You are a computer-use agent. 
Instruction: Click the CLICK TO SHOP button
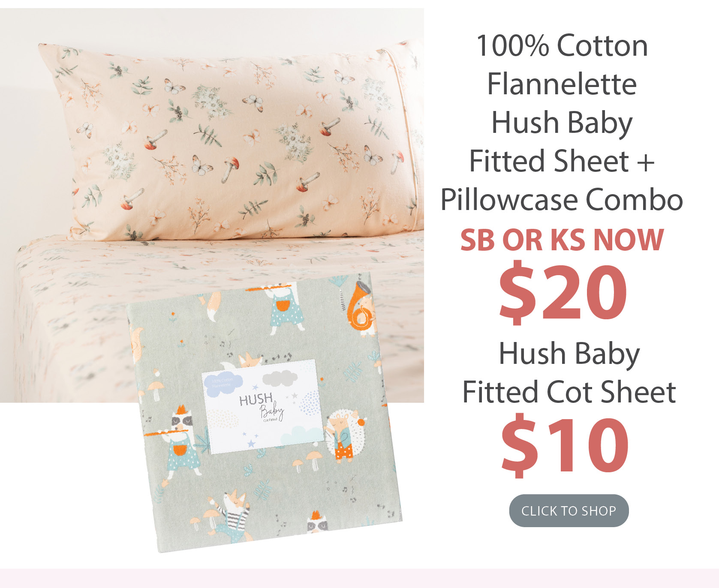[569, 510]
